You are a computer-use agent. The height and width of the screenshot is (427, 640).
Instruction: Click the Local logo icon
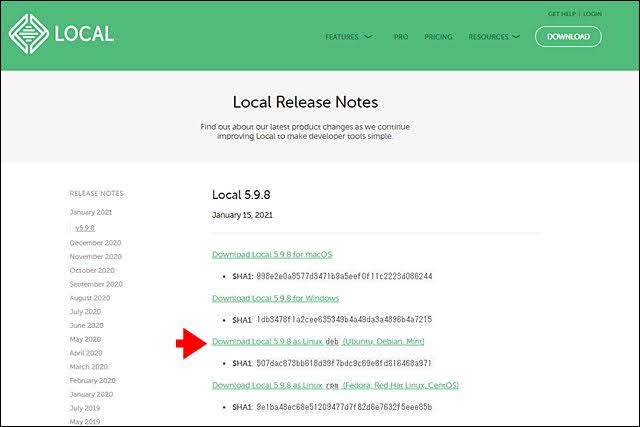29,34
